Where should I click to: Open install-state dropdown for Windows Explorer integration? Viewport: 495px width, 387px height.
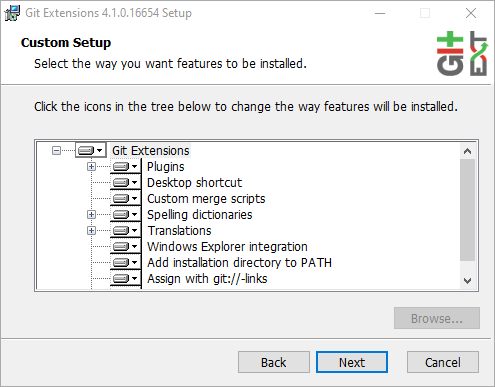click(126, 247)
